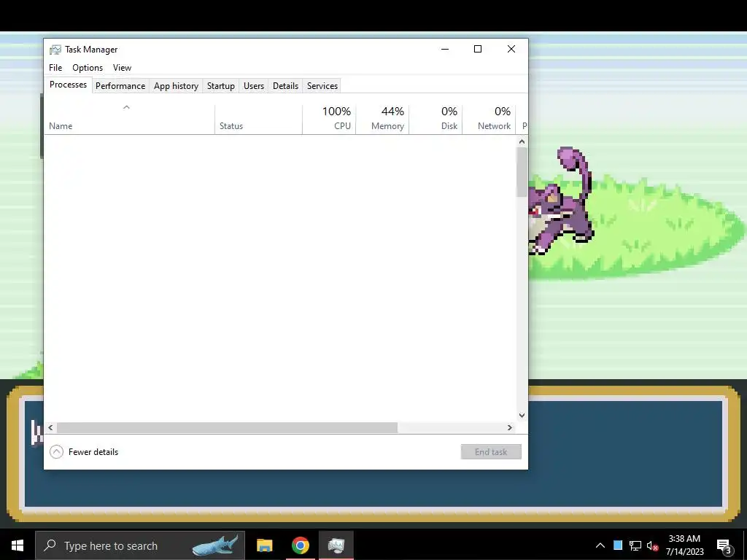
Task: Click the Task Manager title bar icon
Action: (55, 50)
